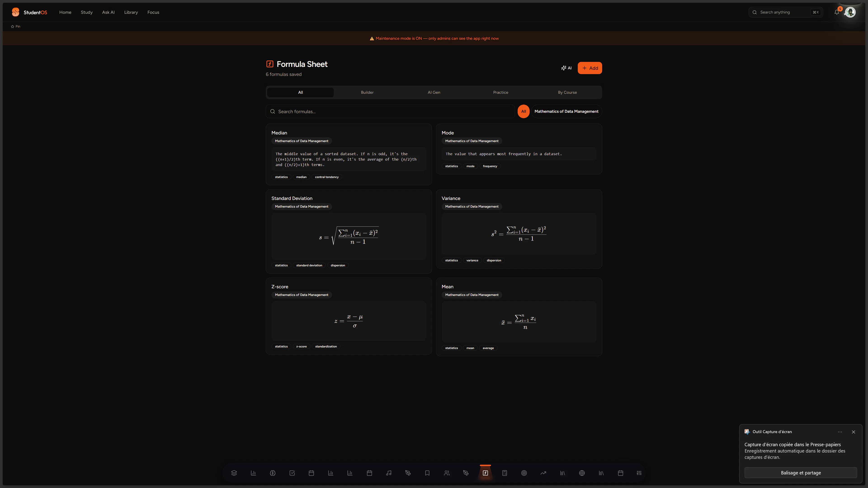Click the mean formula expression

click(519, 322)
